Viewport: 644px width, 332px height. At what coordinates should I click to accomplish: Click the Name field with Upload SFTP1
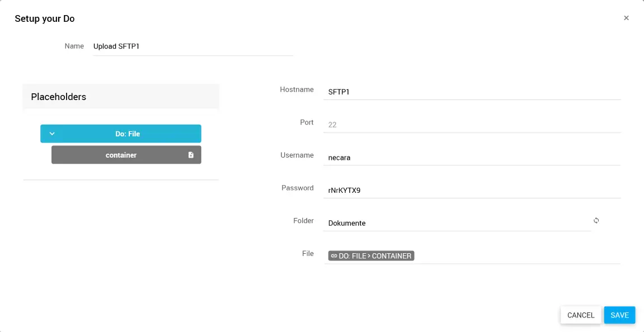(x=193, y=46)
